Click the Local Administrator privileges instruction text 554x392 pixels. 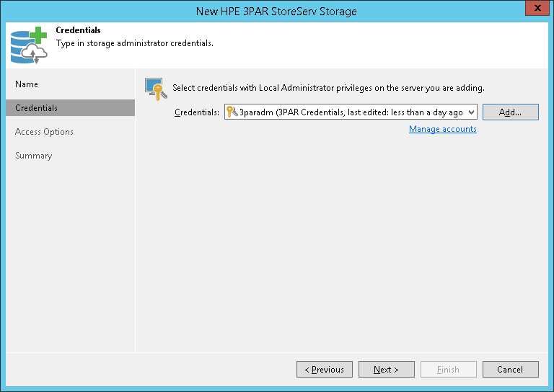pos(328,88)
